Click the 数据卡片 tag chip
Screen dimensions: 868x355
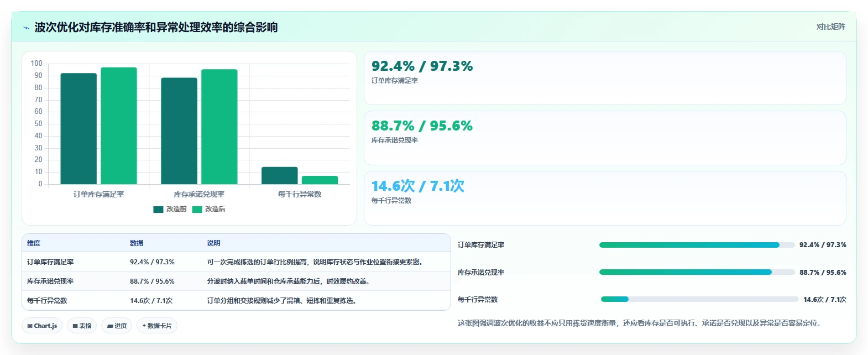pyautogui.click(x=157, y=326)
